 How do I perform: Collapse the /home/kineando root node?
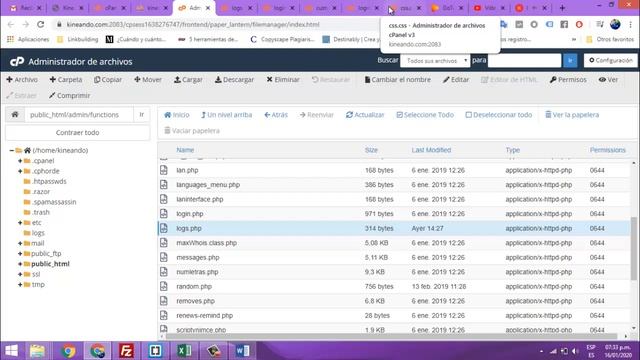pyautogui.click(x=11, y=151)
